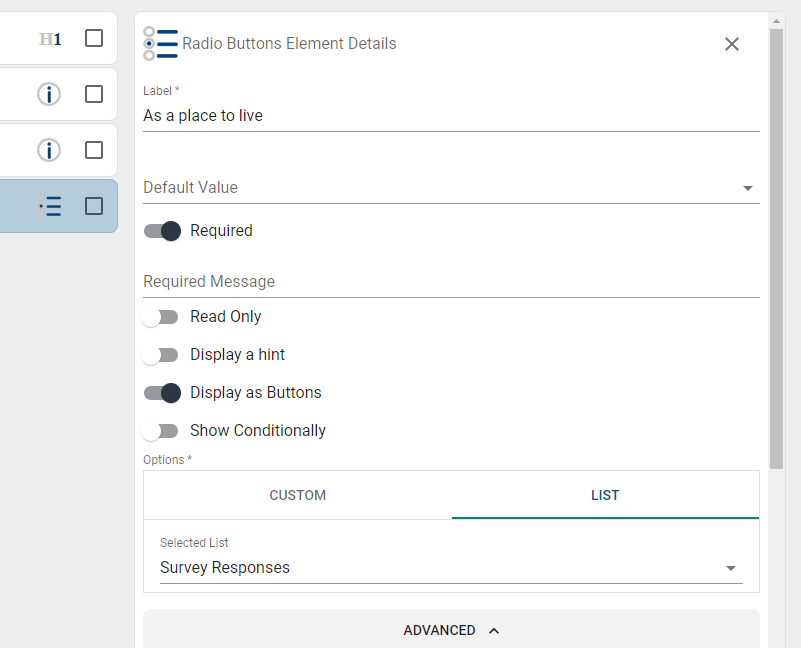Collapse the ADVANCED section
Screen dimensions: 801x648
[x=451, y=630]
